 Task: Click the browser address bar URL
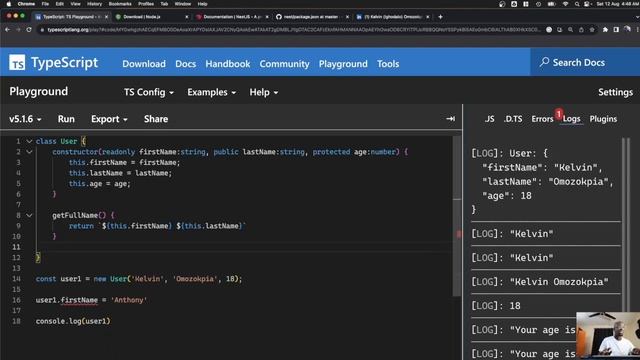coord(293,30)
